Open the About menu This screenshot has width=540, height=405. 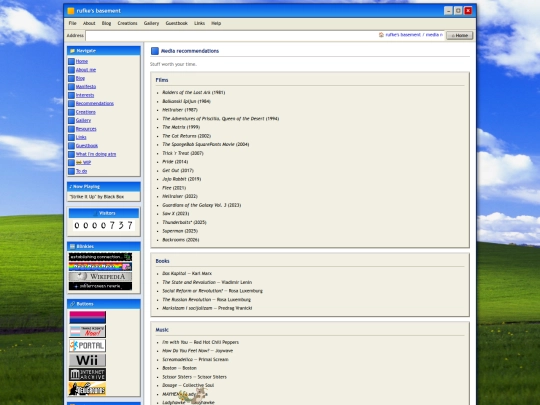click(x=89, y=23)
